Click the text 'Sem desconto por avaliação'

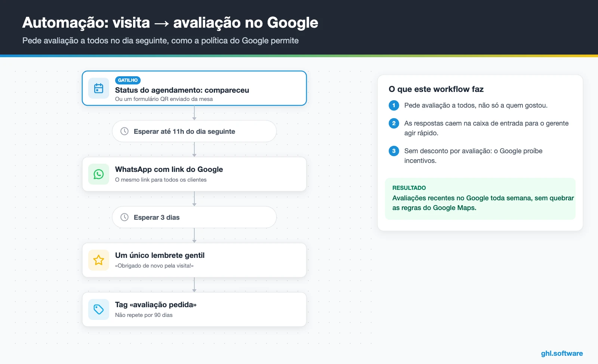[448, 151]
